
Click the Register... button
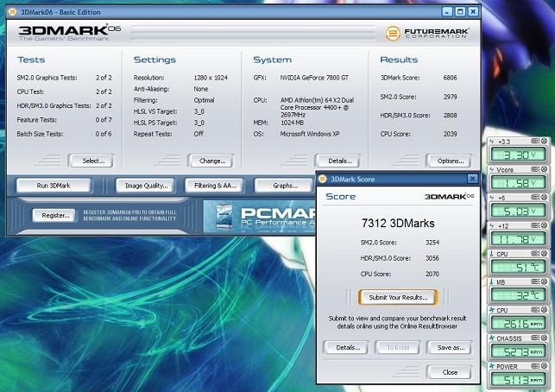pos(54,215)
